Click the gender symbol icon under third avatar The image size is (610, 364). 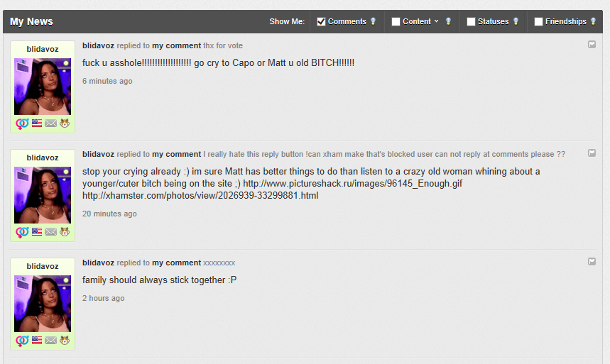coord(22,341)
